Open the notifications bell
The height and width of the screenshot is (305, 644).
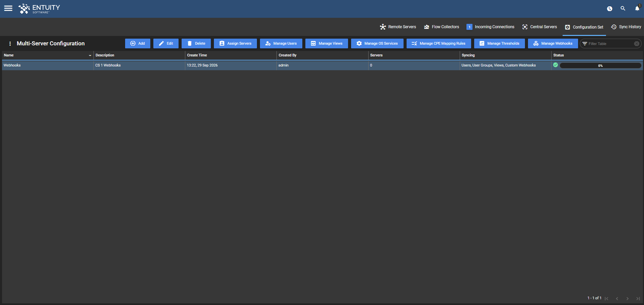(x=637, y=8)
